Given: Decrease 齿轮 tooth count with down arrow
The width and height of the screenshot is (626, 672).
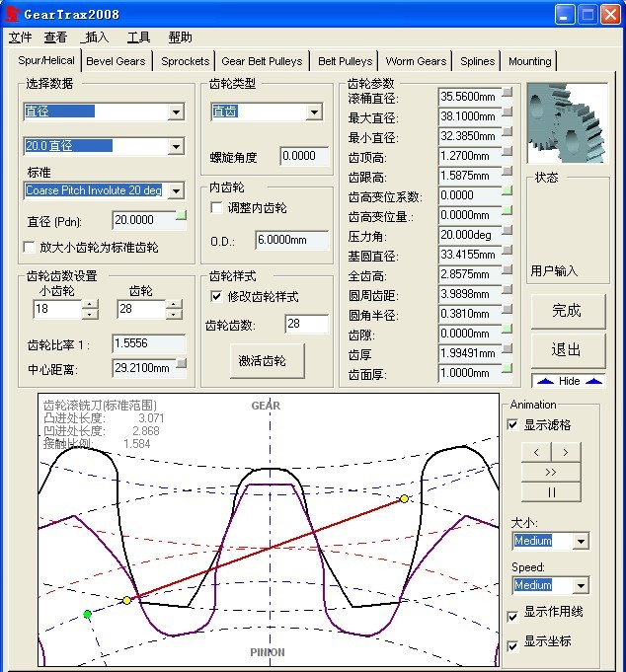Looking at the screenshot, I should click(174, 315).
